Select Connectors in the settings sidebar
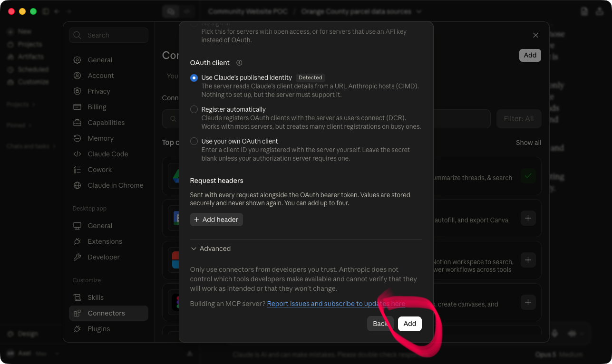Image resolution: width=612 pixels, height=364 pixels. click(108, 313)
